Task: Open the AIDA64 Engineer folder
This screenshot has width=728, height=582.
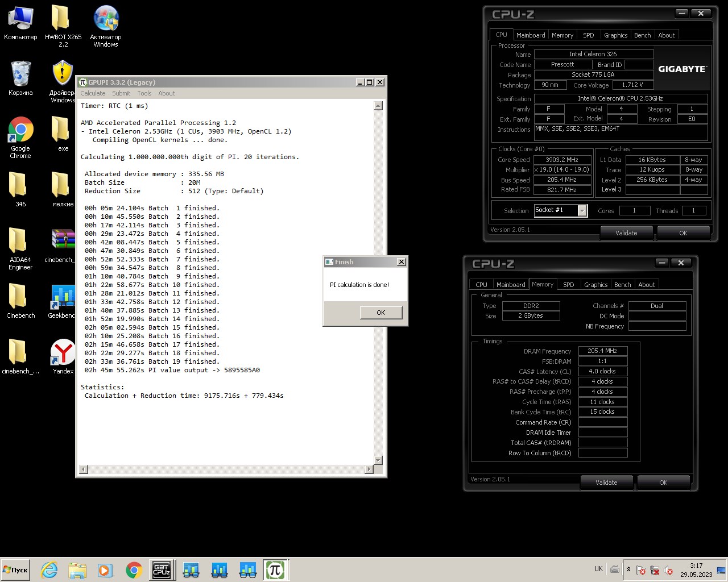Action: pos(20,248)
